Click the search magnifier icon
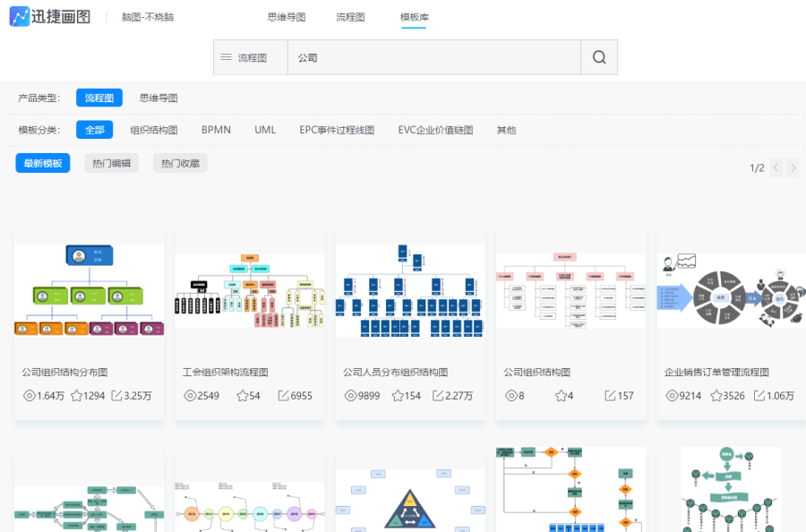The image size is (806, 532). click(599, 57)
